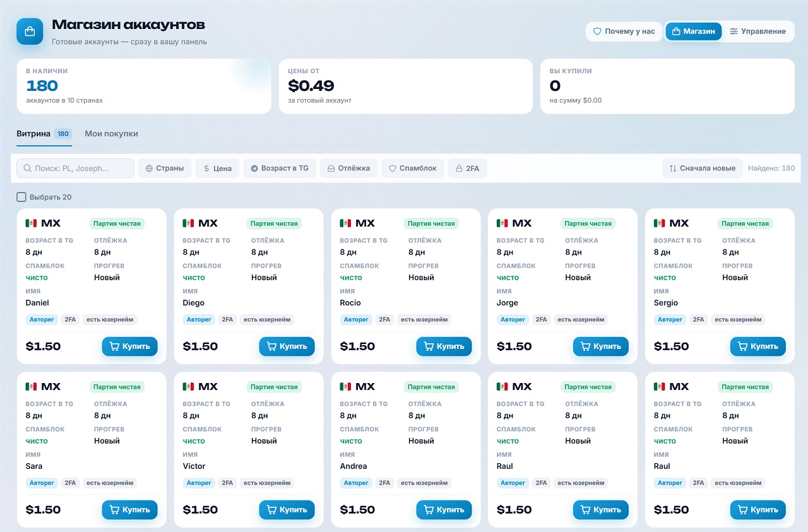808x532 pixels.
Task: Click the cart icon on Andrea's Купить button
Action: coord(429,510)
